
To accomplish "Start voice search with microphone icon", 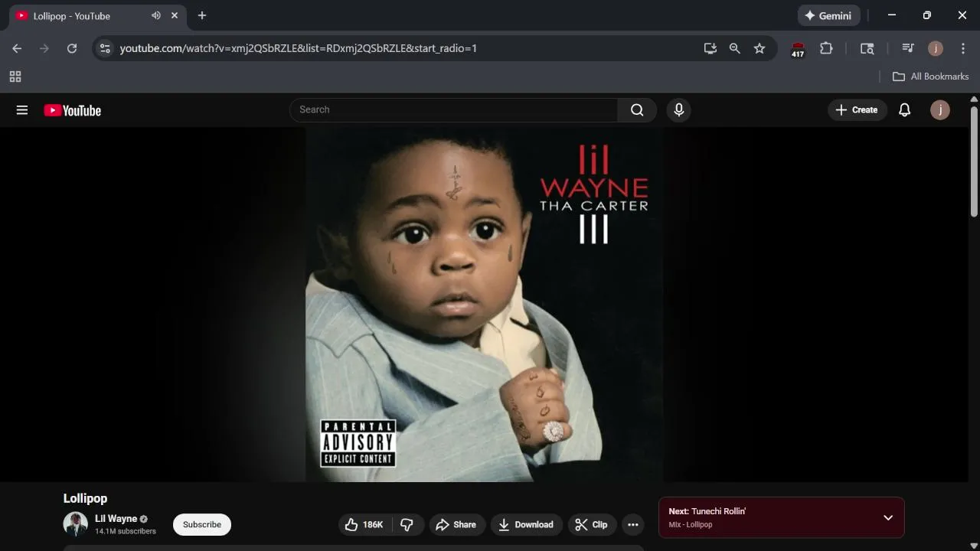I will click(678, 110).
